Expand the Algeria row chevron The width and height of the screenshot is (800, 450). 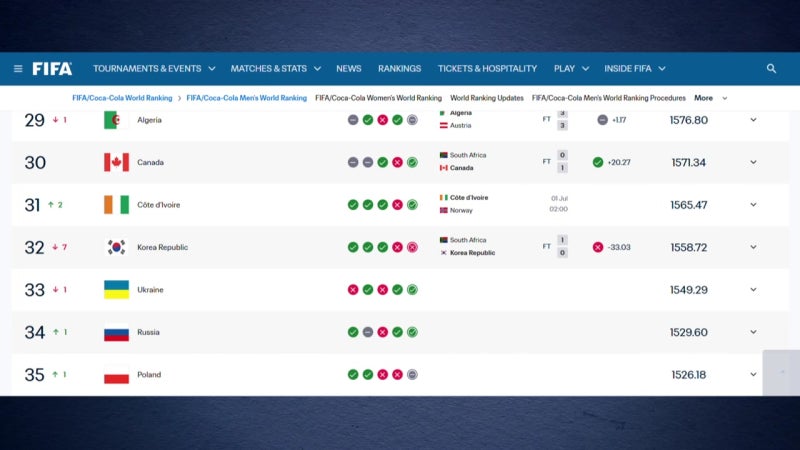(753, 120)
